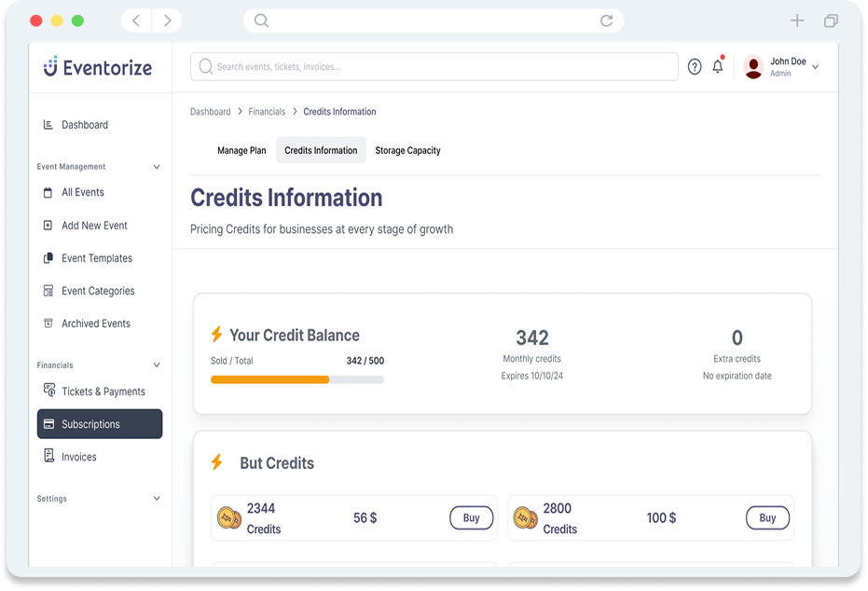Expand the Settings sidebar section
868x591 pixels.
coord(157,499)
